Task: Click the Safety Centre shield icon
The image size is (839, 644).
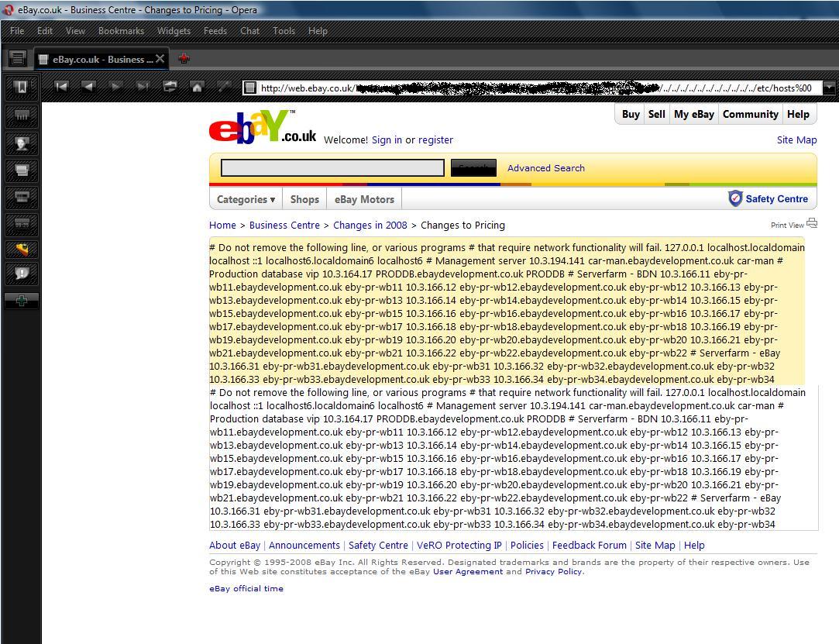Action: pyautogui.click(x=735, y=198)
